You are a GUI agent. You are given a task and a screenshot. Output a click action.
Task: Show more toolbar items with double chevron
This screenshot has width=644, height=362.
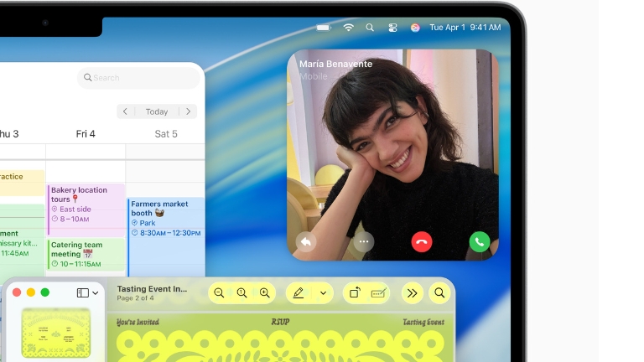click(x=412, y=292)
